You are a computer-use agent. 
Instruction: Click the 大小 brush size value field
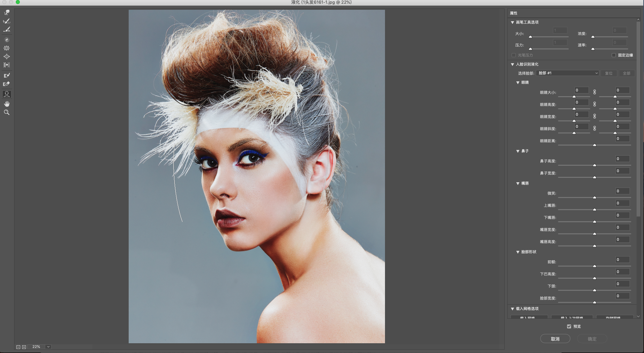[560, 30]
